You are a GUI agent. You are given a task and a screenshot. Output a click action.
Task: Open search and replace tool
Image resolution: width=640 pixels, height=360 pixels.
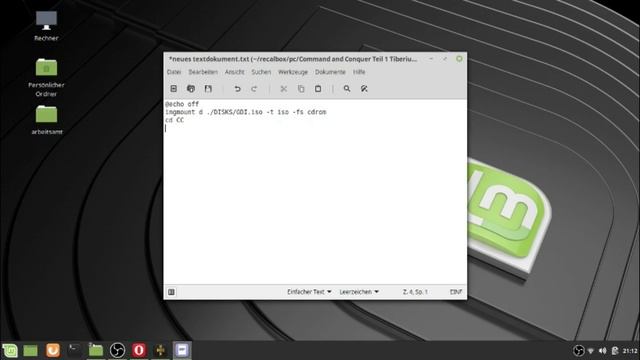click(364, 89)
